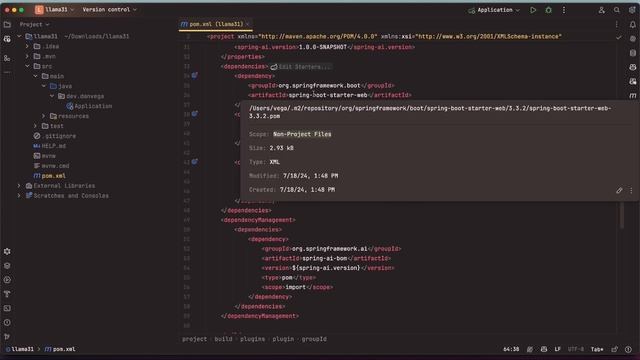Click pom.xml in navigation bar
Image resolution: width=640 pixels, height=360 pixels.
(x=60, y=349)
